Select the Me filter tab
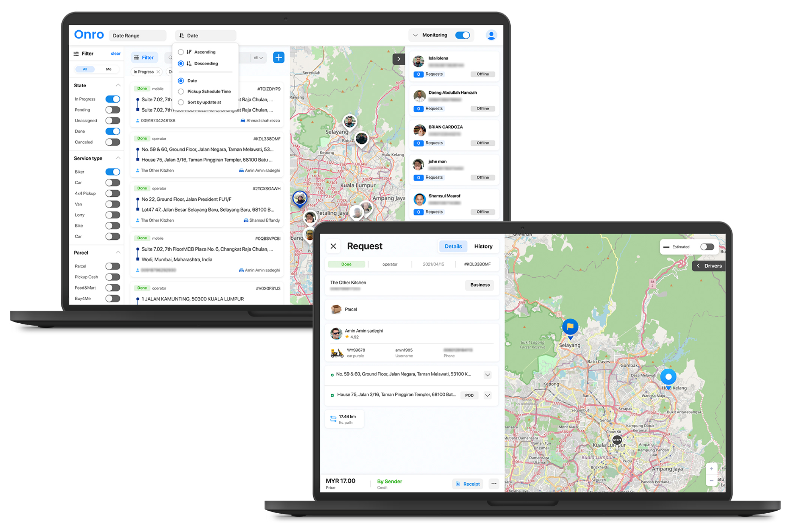The height and width of the screenshot is (532, 792). tap(108, 69)
